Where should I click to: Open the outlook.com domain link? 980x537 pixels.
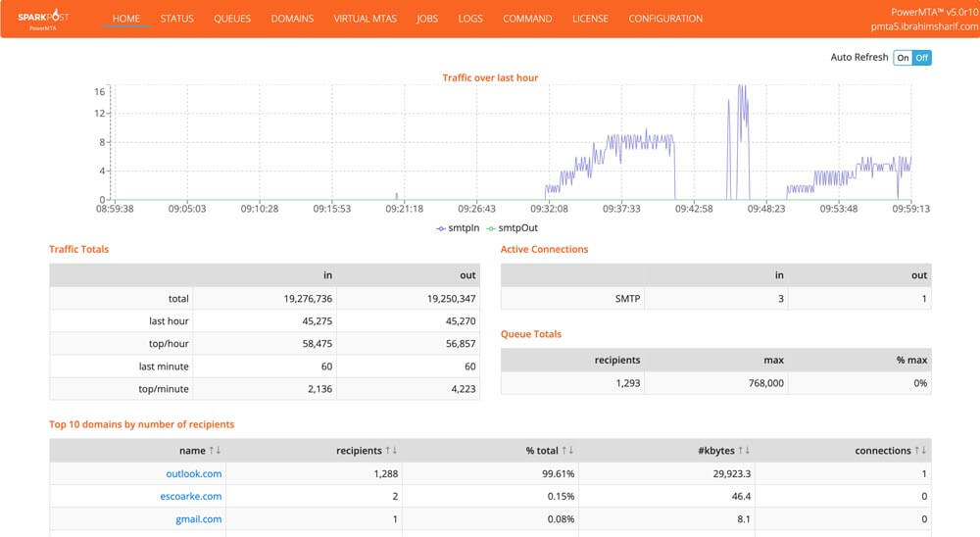click(194, 474)
